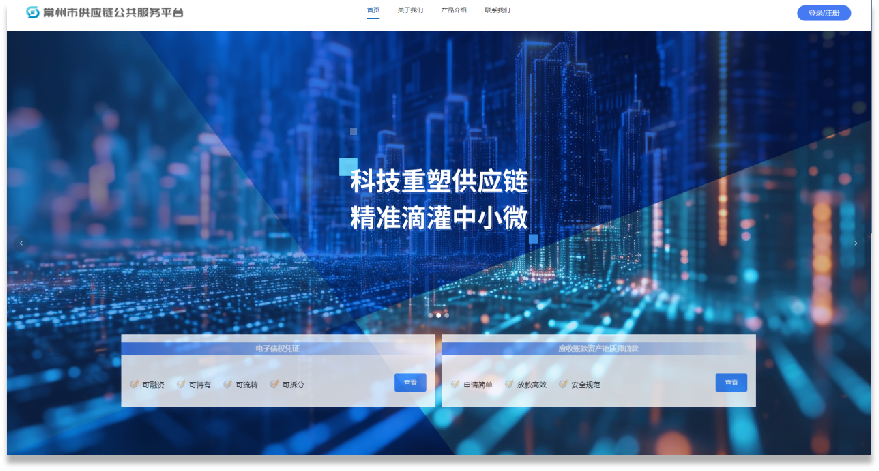Screen dimensions: 879x471
Task: Click 查看 button in 电子债权凭证 card
Action: pos(410,382)
